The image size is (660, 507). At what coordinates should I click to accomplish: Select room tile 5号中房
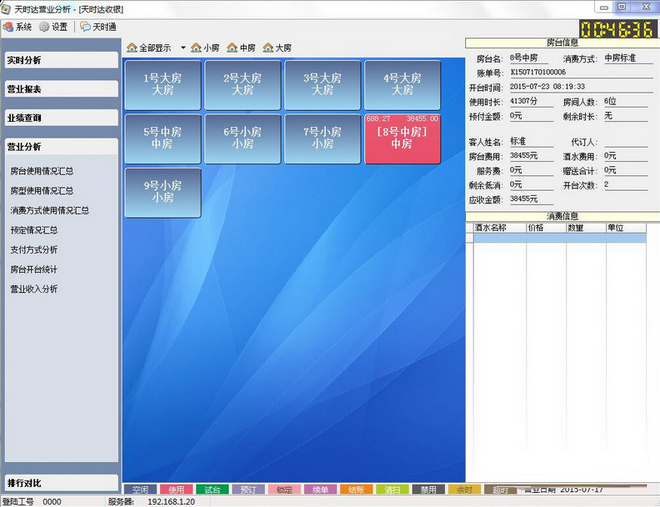163,139
